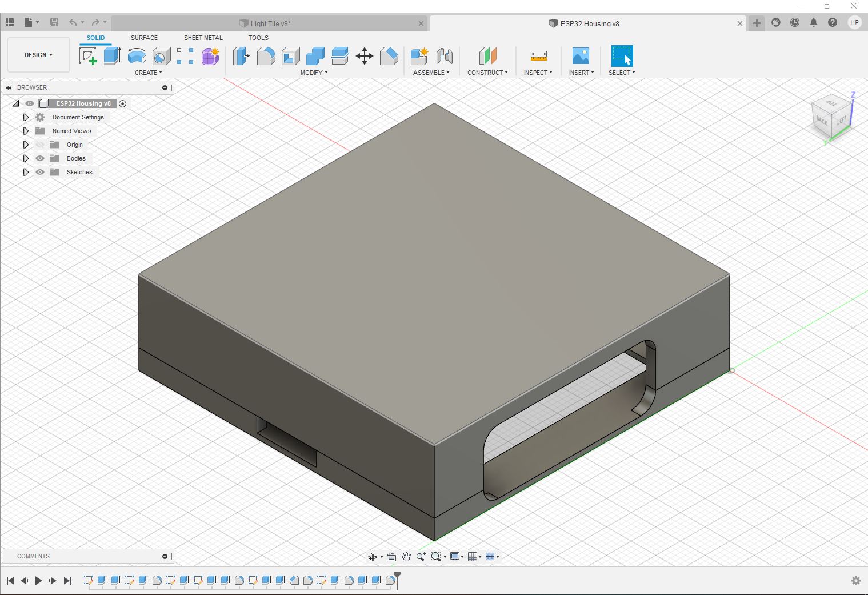
Task: Select the Joint tool icon
Action: point(445,56)
